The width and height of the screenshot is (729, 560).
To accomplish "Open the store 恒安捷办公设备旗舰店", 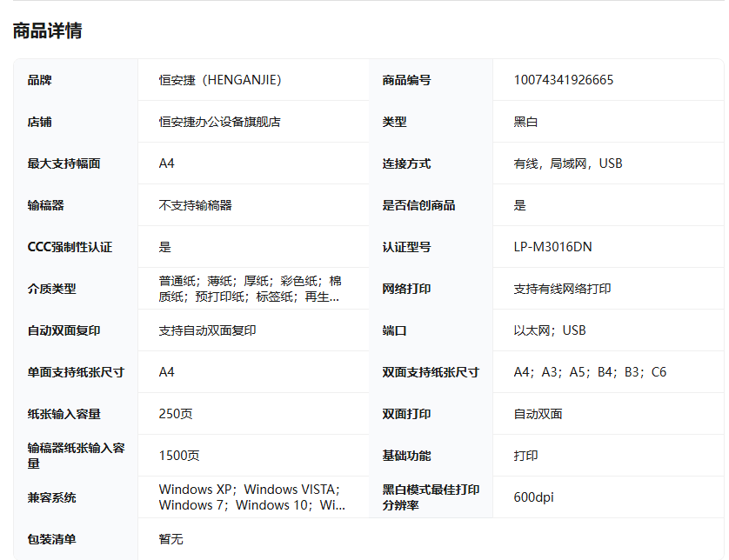I will (x=219, y=122).
